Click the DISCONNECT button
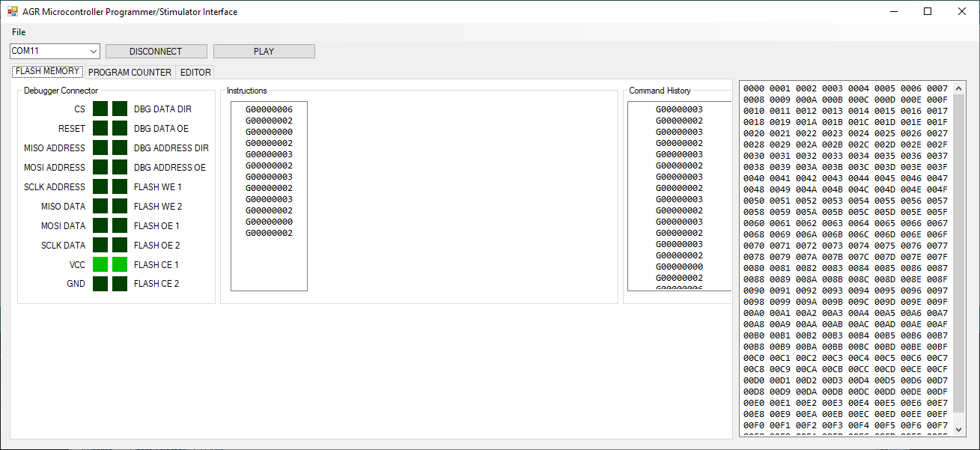The width and height of the screenshot is (980, 450). click(156, 50)
